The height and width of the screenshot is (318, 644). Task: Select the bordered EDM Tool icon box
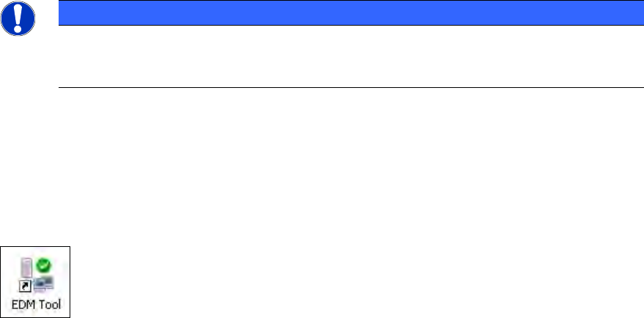(x=35, y=282)
